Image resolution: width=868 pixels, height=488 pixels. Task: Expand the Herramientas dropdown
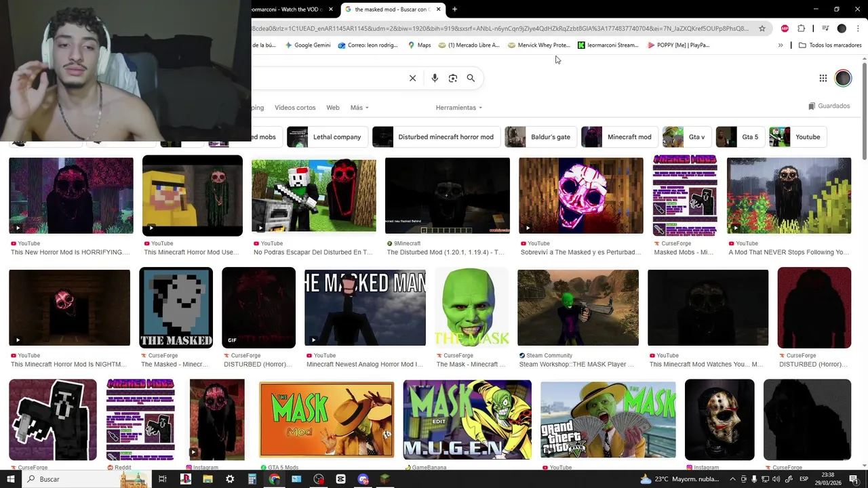click(459, 108)
